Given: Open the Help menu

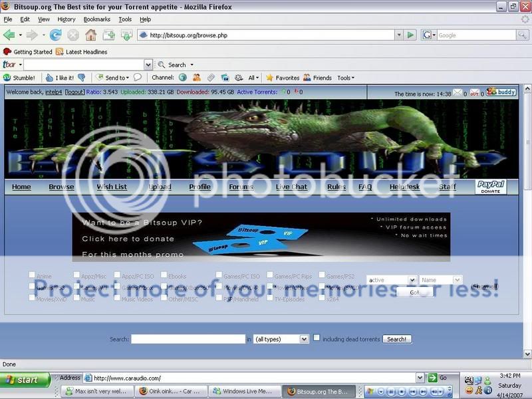Looking at the screenshot, I should (145, 19).
